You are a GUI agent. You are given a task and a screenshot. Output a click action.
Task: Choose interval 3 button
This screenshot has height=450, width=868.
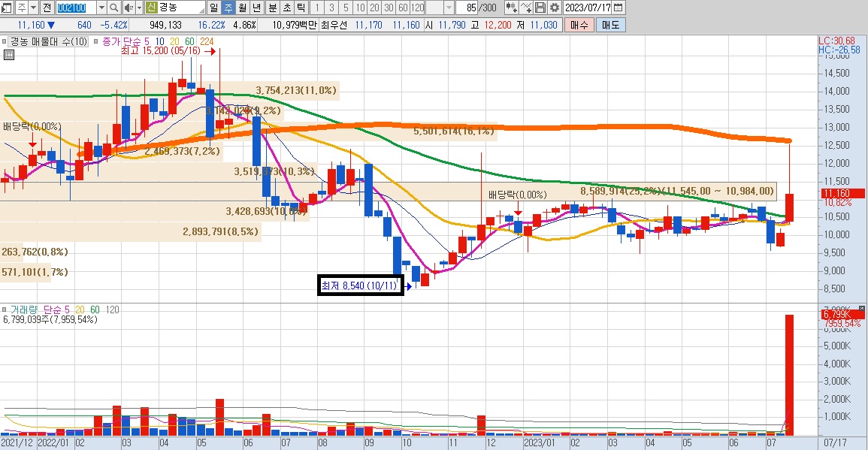(x=331, y=8)
